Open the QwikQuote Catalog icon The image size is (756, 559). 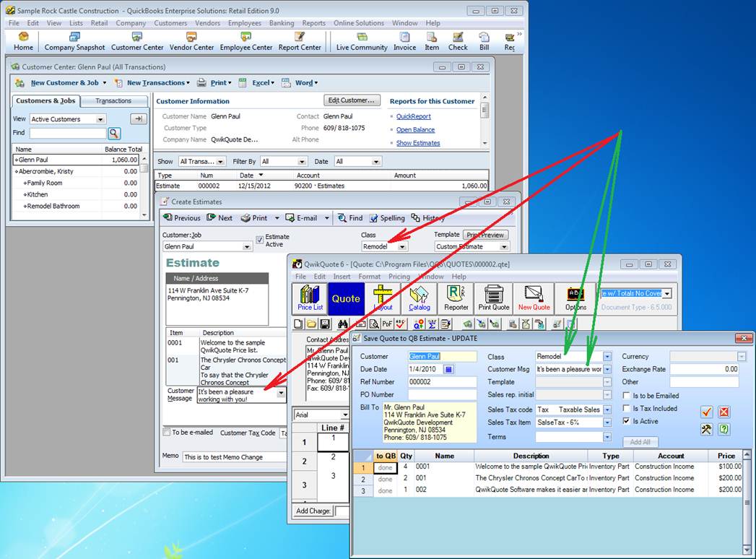click(419, 298)
